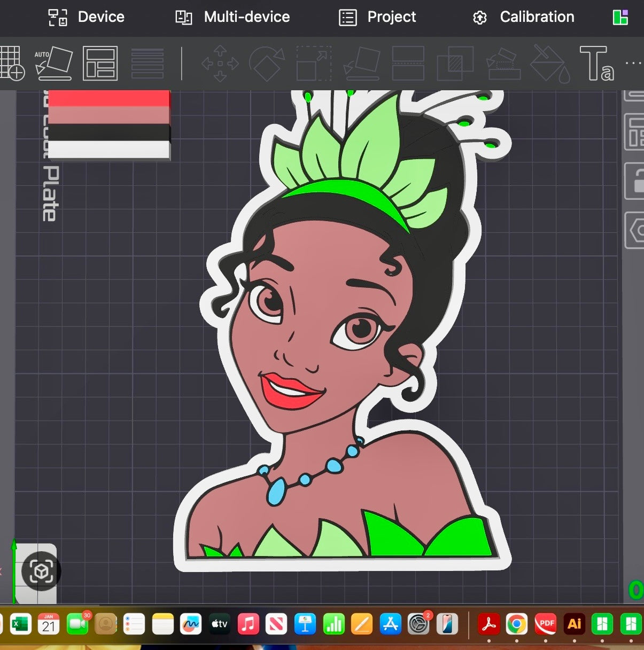Screen dimensions: 644x650
Task: Choose the Lay on face tool
Action: 361,64
